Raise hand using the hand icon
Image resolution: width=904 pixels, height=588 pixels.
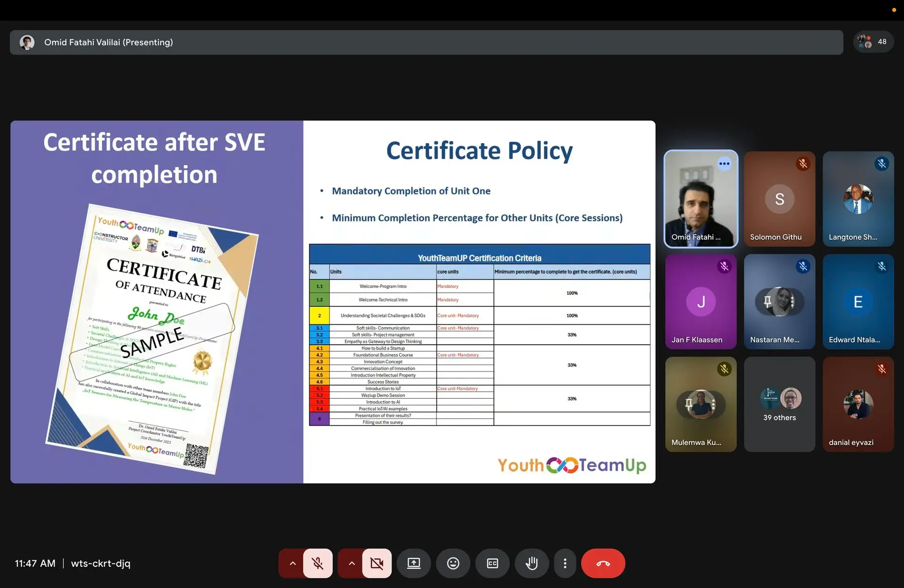click(x=532, y=563)
